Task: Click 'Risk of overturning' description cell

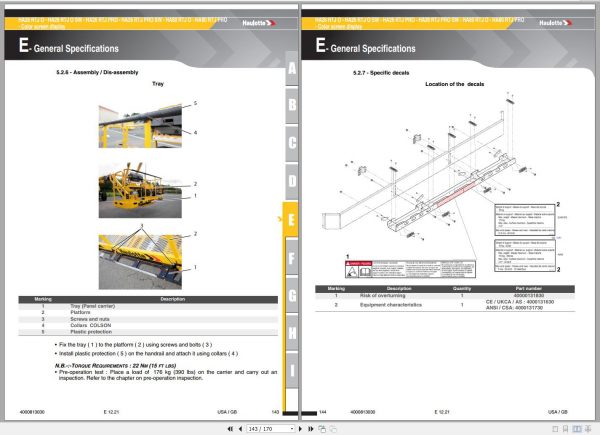Action: click(382, 296)
